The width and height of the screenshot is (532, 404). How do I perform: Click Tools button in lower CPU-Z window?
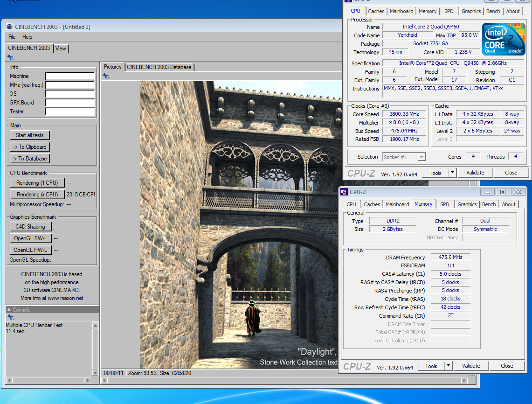(431, 366)
